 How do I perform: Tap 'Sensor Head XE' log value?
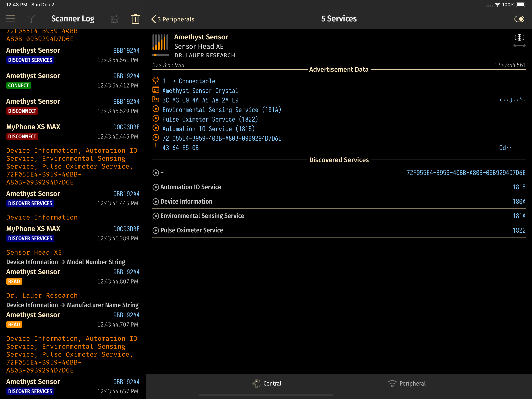click(34, 252)
